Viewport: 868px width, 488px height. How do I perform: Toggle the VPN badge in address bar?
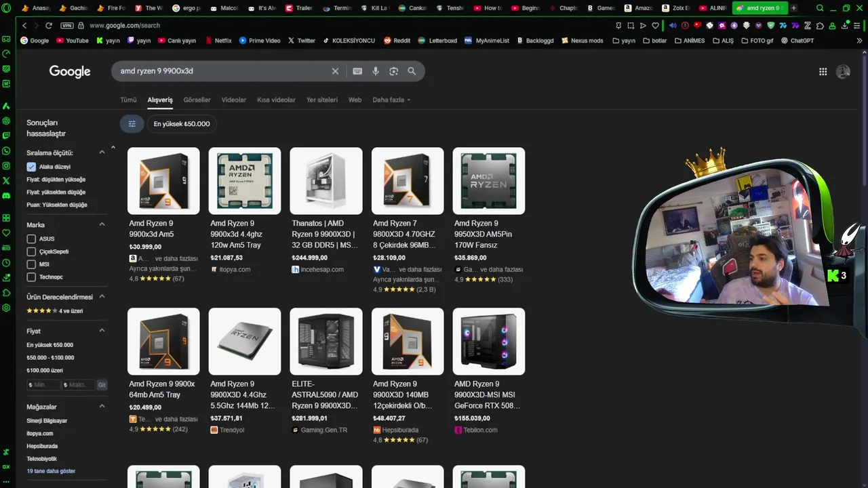(66, 25)
